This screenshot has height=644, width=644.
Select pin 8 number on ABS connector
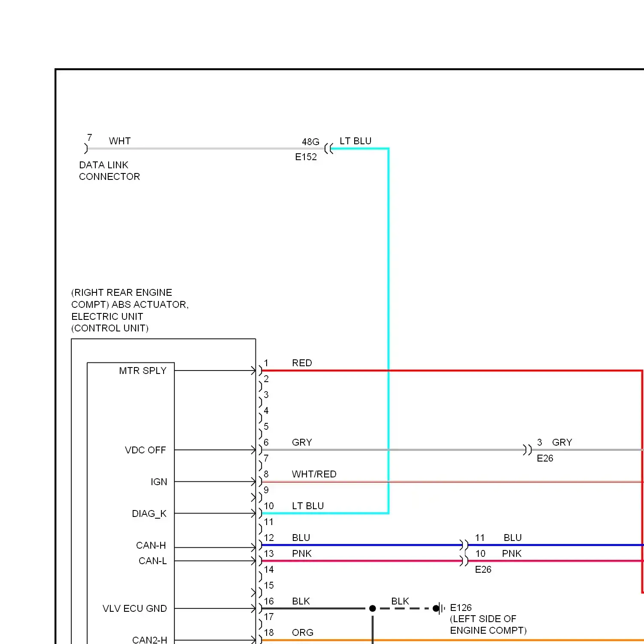[266, 474]
